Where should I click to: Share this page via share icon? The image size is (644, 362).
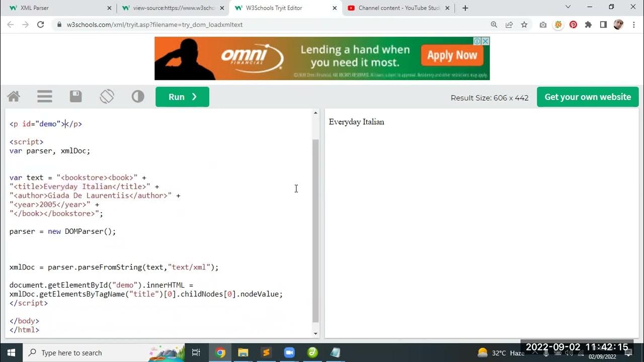[x=509, y=25]
